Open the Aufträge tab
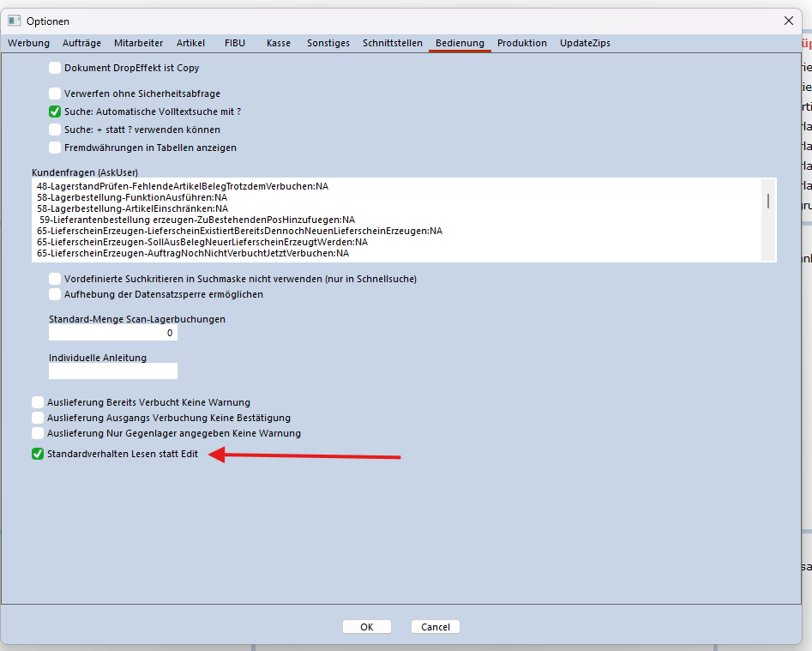 [81, 43]
